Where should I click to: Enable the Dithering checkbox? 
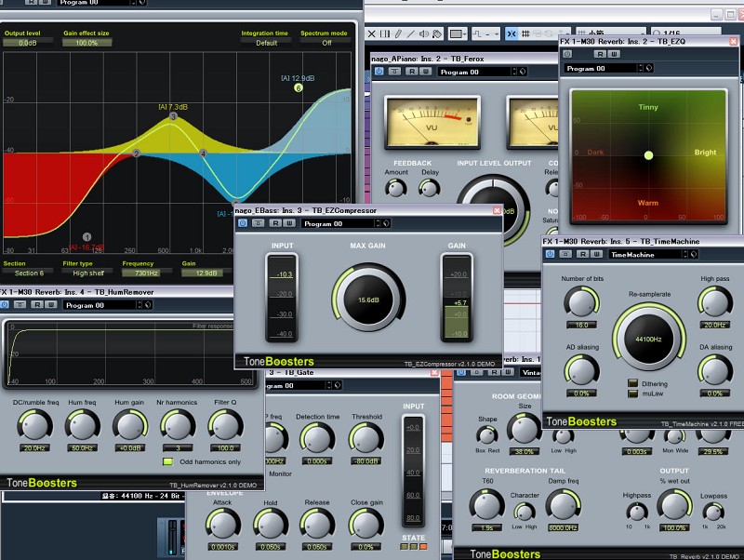[633, 382]
